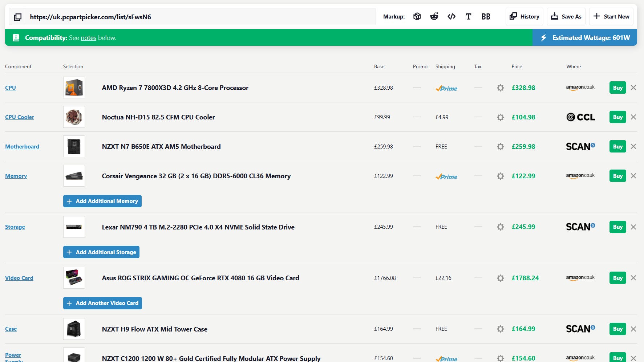Click the permalink URL field
The image size is (644, 362).
click(x=201, y=17)
